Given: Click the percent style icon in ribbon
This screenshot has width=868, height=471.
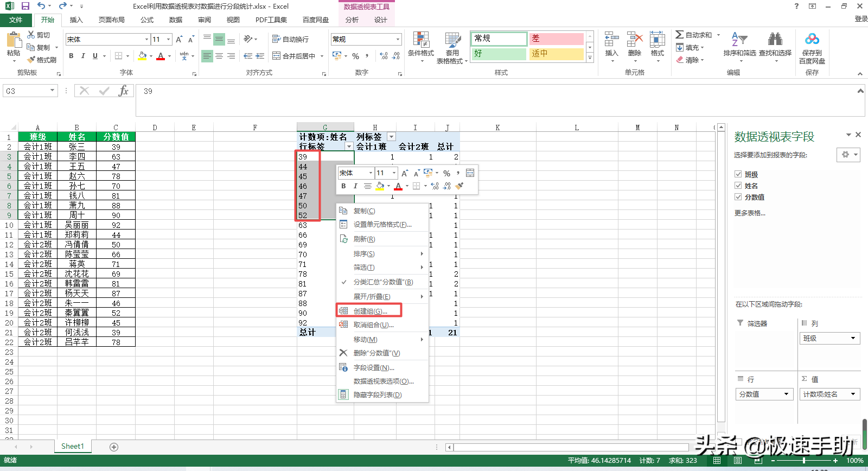Looking at the screenshot, I should click(356, 56).
